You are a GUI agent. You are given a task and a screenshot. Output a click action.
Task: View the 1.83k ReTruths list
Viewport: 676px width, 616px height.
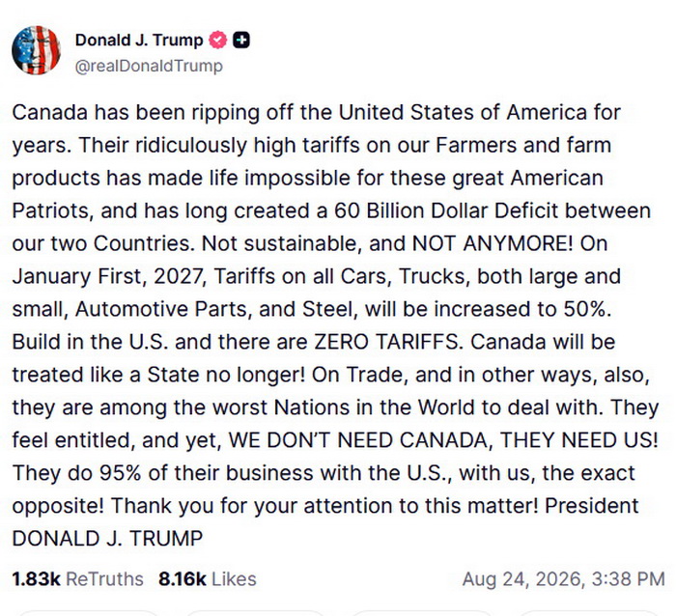[77, 579]
